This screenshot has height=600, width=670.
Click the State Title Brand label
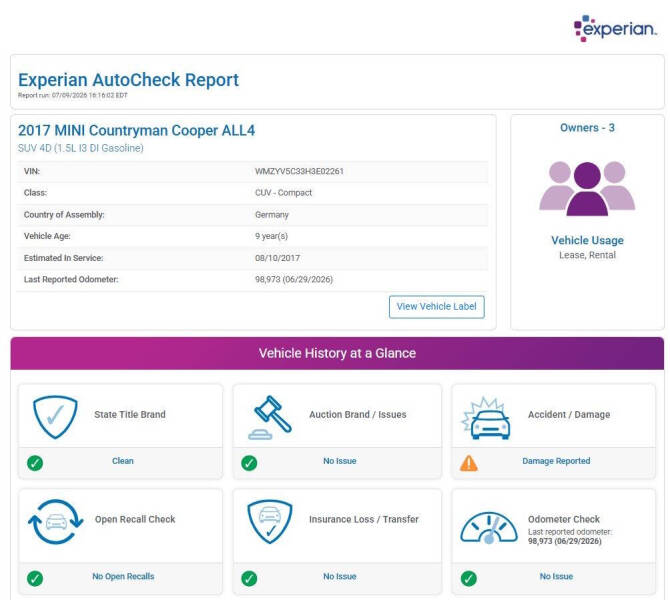tap(130, 415)
